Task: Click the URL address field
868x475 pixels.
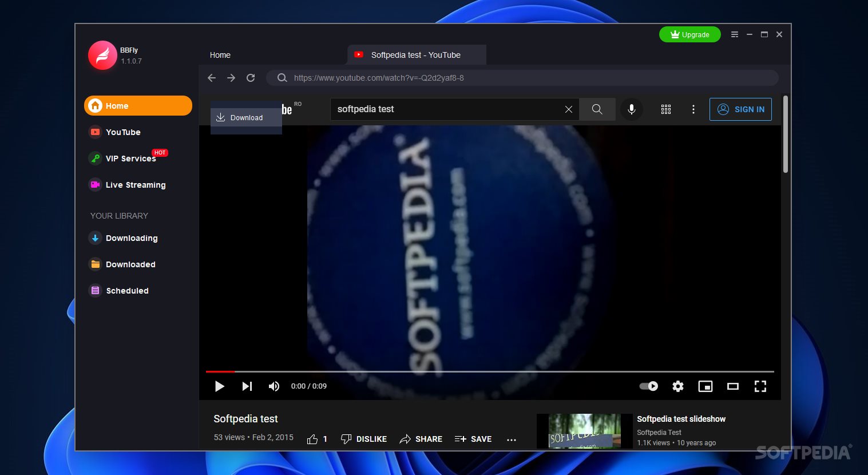Action: tap(522, 78)
